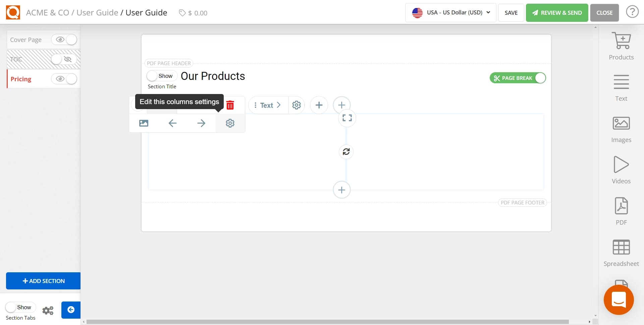The width and height of the screenshot is (644, 325).
Task: Open the live chat bubble
Action: [x=619, y=299]
